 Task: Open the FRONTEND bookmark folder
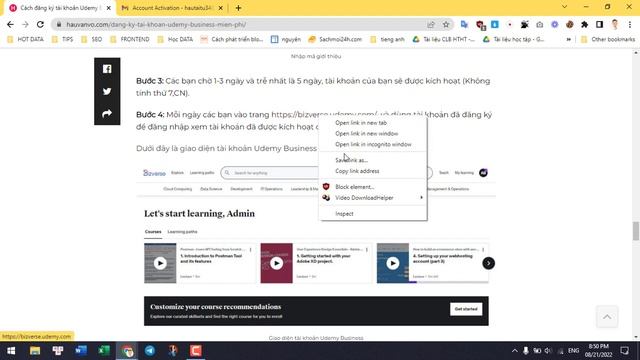coord(130,40)
